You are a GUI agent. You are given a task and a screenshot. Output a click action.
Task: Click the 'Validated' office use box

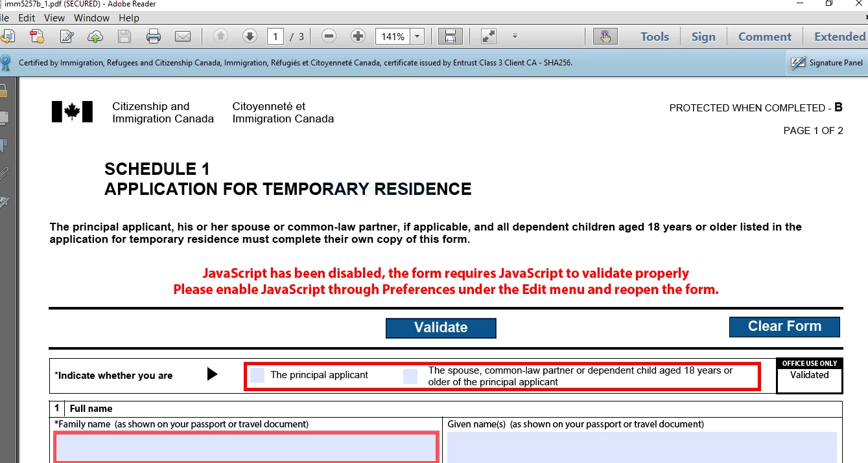point(809,375)
